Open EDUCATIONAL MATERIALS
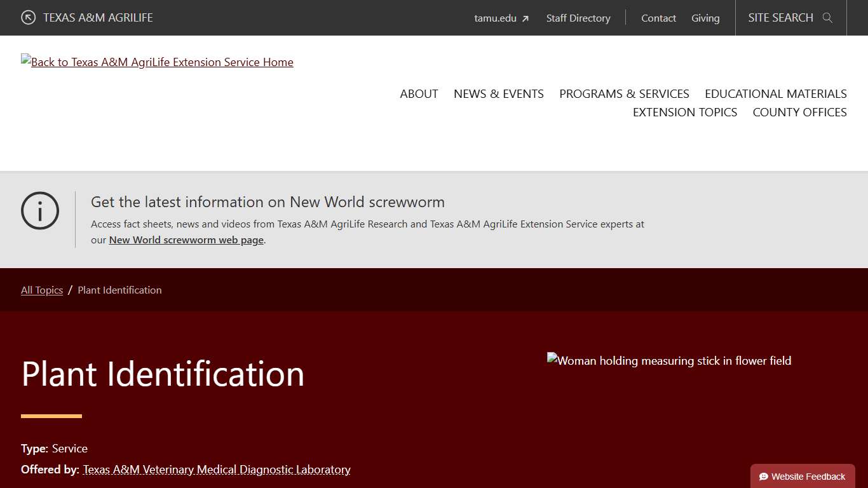The image size is (868, 488). [x=775, y=93]
